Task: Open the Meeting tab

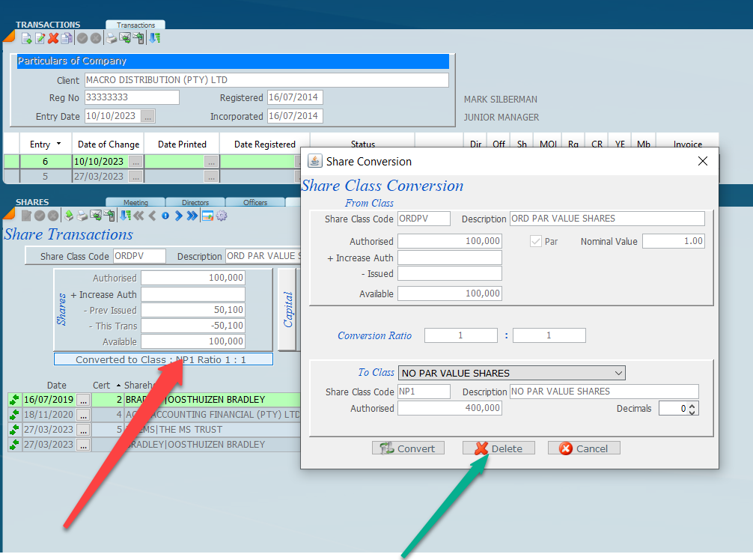Action: click(135, 202)
